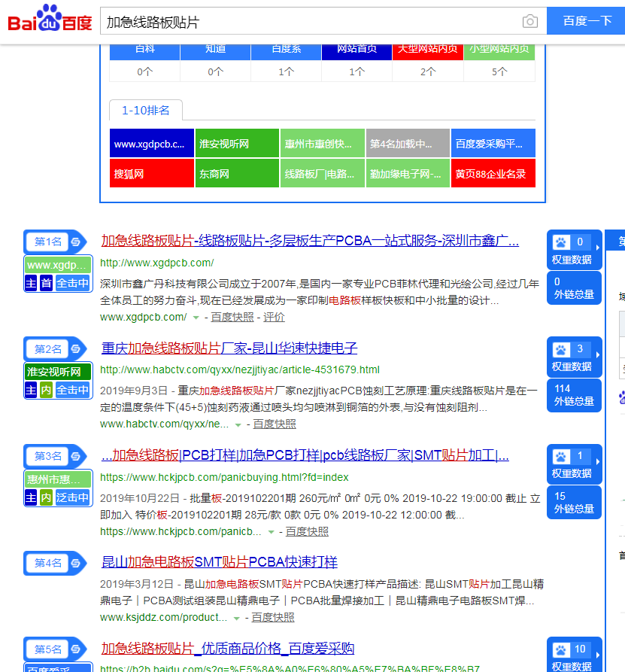
Task: Click 主 tag under www.xgdp label
Action: [31, 283]
